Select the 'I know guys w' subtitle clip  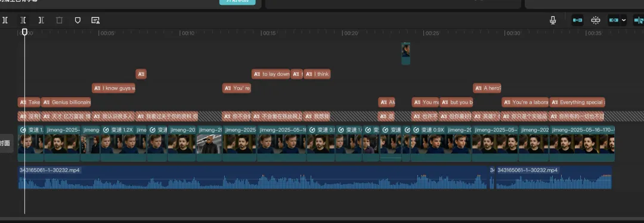point(114,88)
